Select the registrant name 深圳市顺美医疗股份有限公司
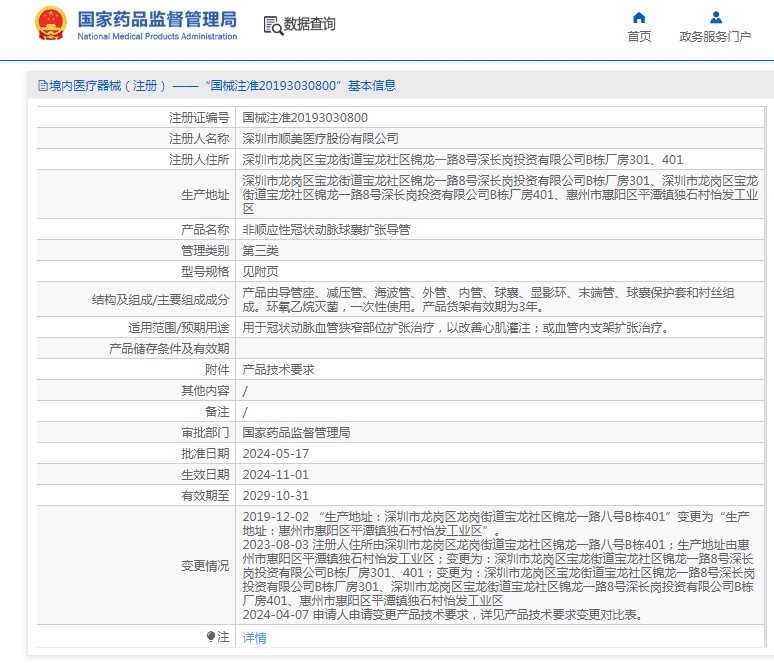 point(320,138)
